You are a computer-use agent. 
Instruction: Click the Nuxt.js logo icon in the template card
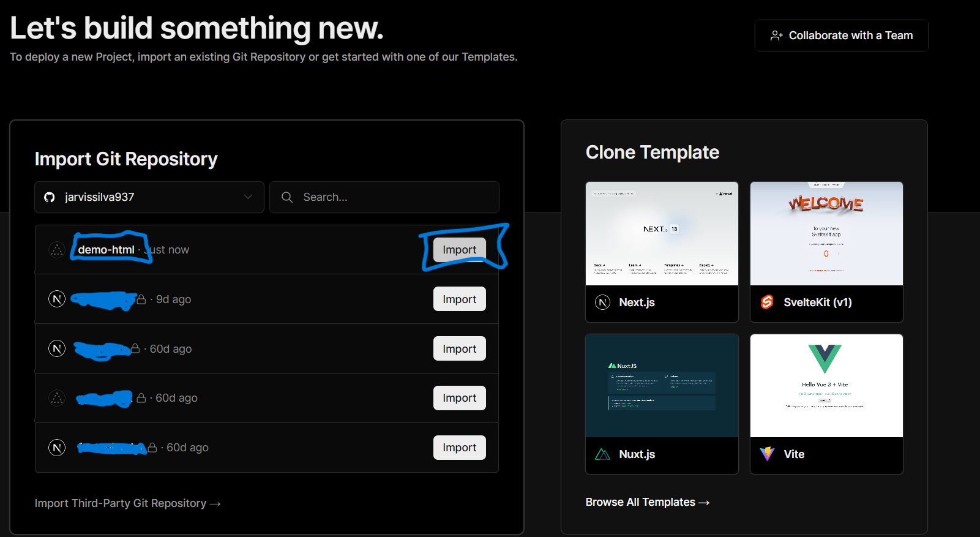602,454
